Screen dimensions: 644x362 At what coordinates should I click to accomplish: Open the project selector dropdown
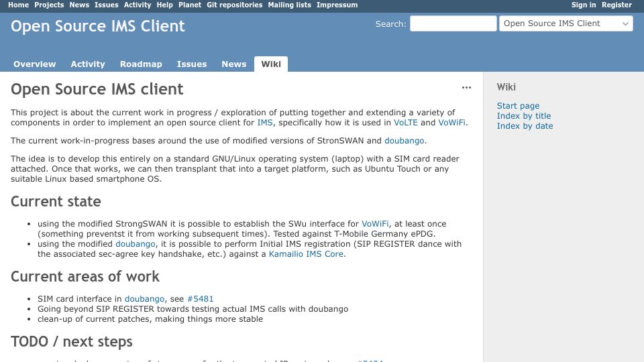566,23
